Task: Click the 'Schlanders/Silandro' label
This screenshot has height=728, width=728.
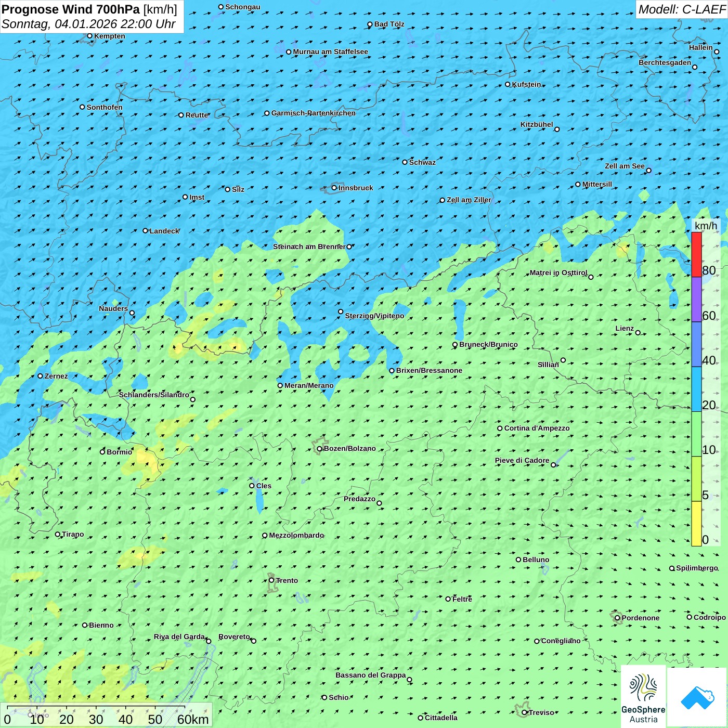Action: click(x=154, y=395)
